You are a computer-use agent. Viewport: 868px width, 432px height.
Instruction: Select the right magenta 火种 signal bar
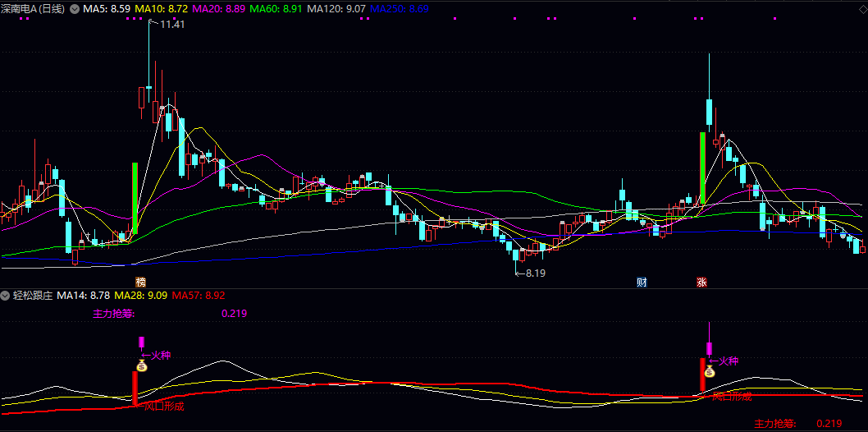(x=709, y=348)
